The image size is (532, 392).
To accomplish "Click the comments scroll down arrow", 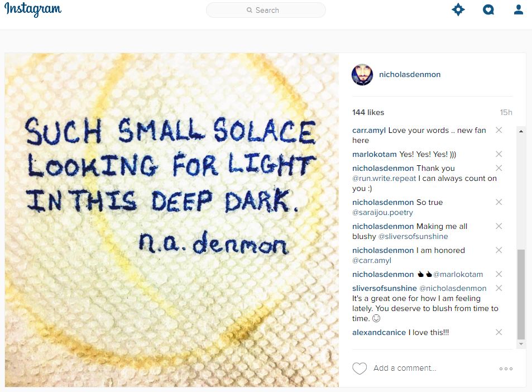I will click(521, 344).
